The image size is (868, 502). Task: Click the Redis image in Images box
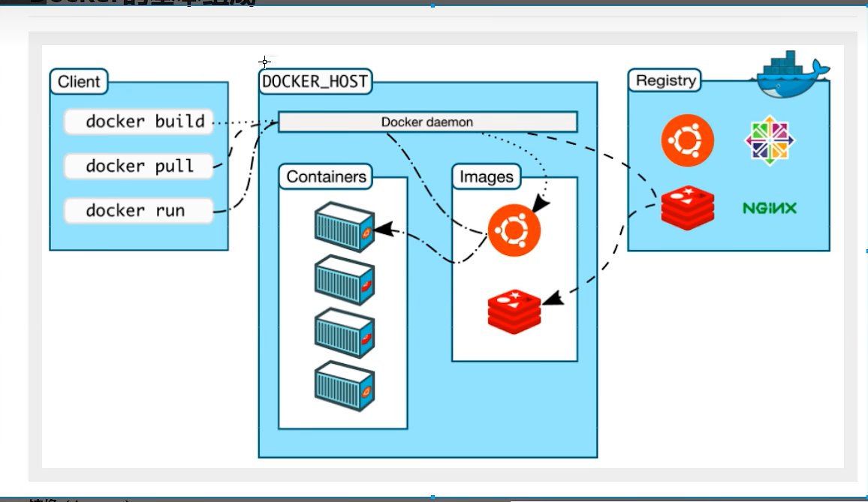[514, 311]
